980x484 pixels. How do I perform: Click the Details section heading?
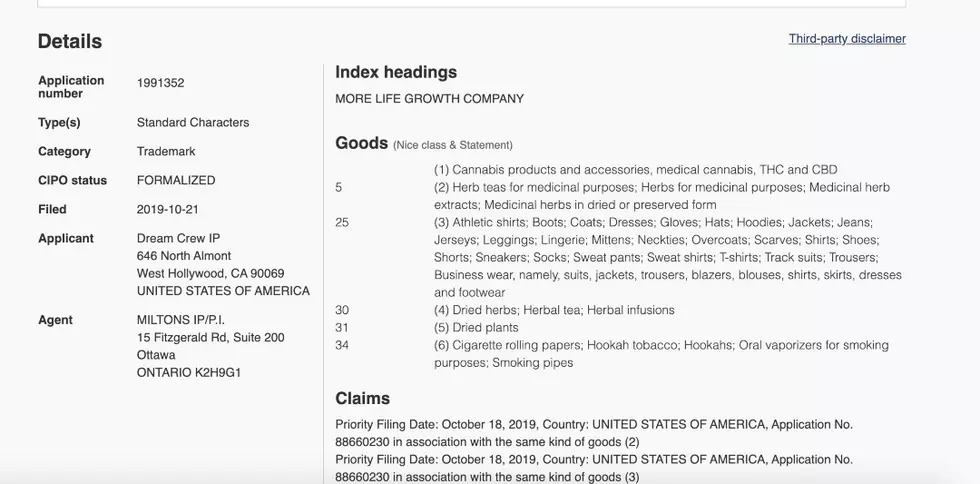click(x=70, y=41)
